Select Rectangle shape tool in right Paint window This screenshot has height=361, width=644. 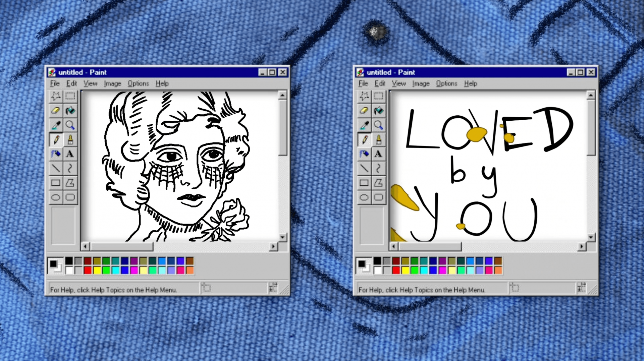(x=364, y=183)
